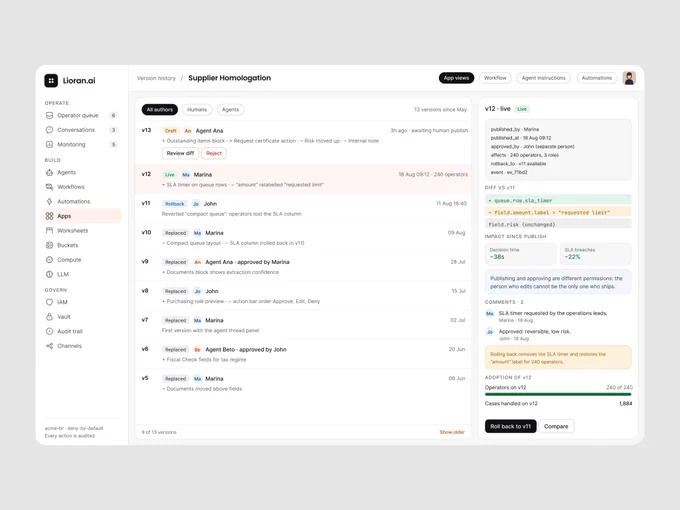Viewport: 680px width, 510px height.
Task: Click the Operators on v12 progress bar
Action: coord(558,394)
